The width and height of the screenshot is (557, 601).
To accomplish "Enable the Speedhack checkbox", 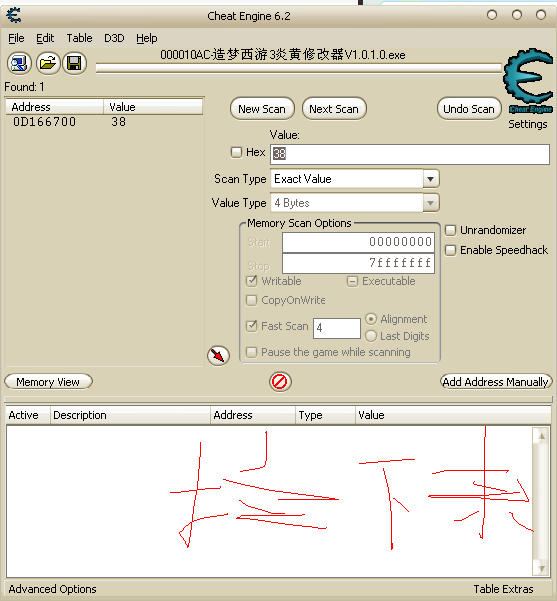I will (x=450, y=250).
